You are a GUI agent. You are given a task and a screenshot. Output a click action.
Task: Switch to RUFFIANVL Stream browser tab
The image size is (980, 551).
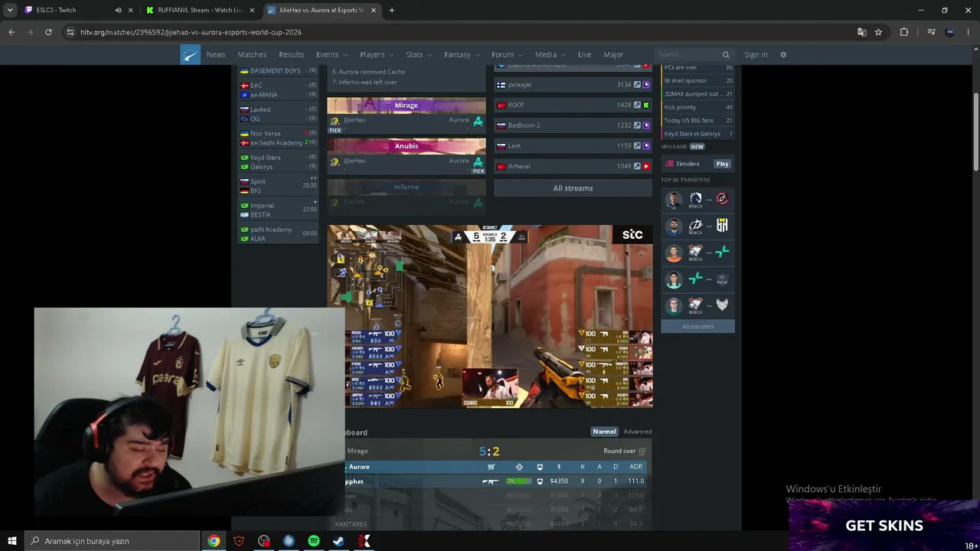pyautogui.click(x=201, y=10)
